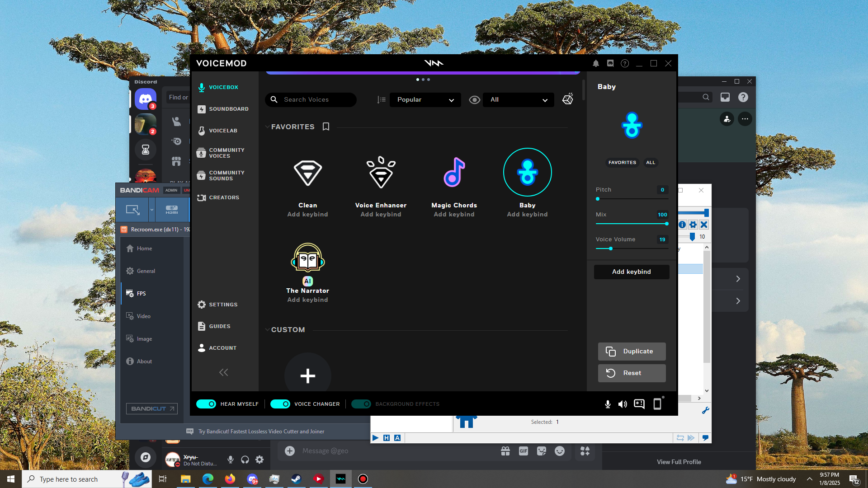
Task: Select the Voice Enhancer voice
Action: pos(381,173)
